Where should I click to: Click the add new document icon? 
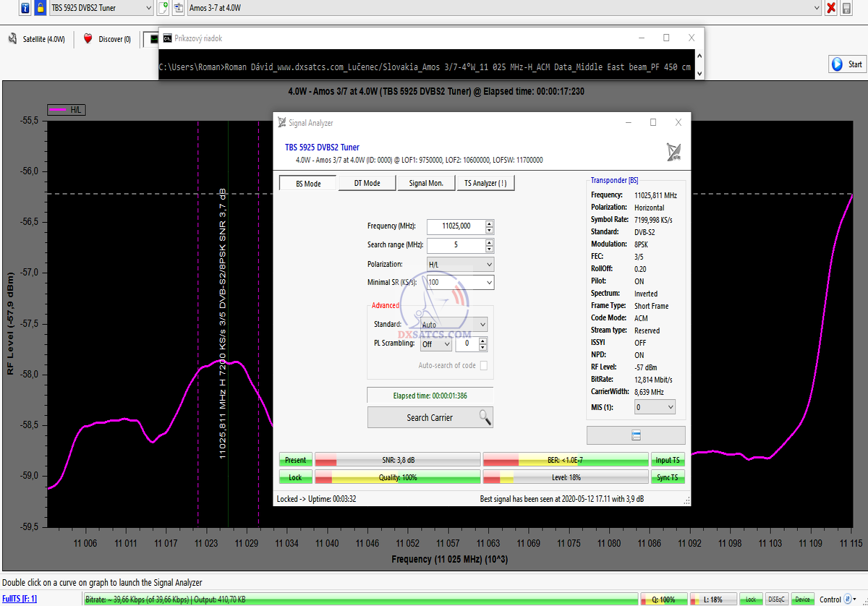tap(163, 8)
